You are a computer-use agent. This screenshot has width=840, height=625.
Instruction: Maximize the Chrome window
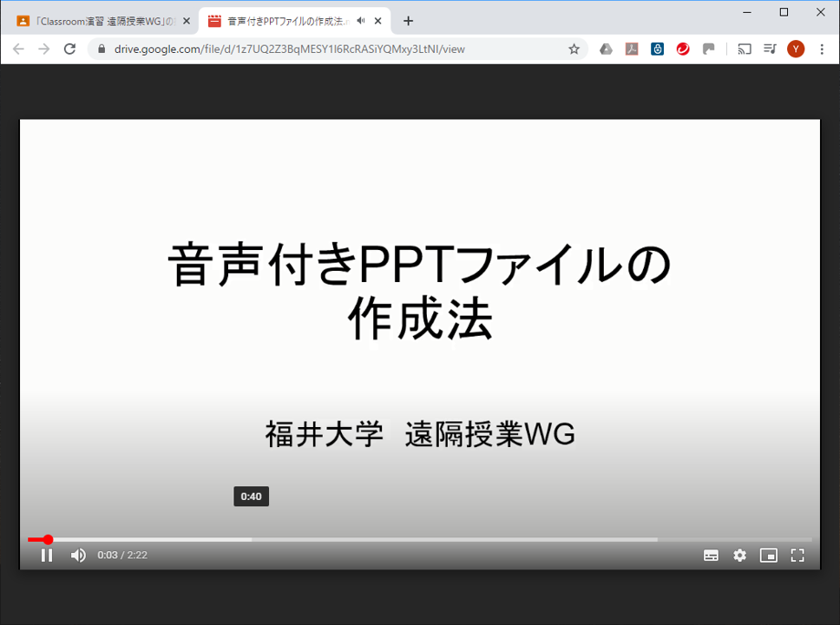click(x=784, y=12)
